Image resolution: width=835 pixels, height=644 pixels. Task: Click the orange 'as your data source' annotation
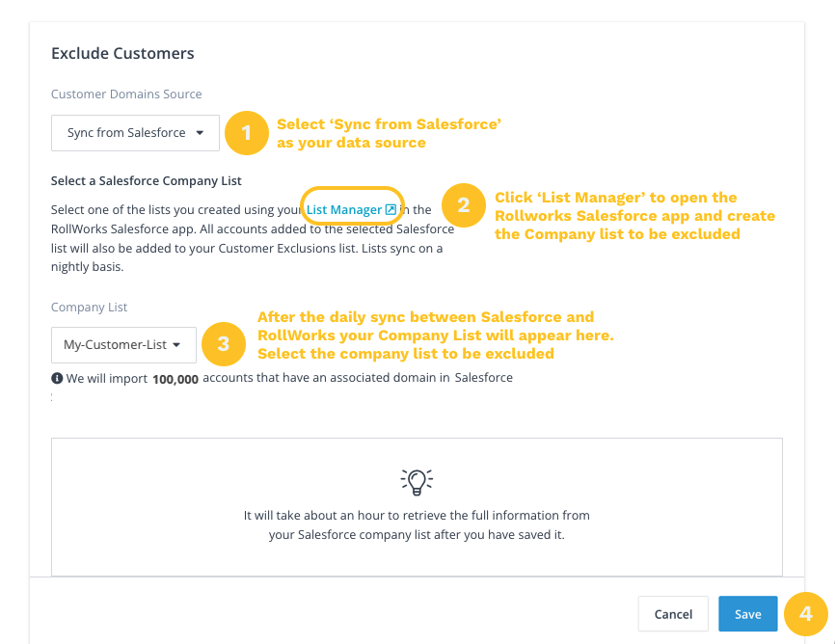click(x=351, y=143)
